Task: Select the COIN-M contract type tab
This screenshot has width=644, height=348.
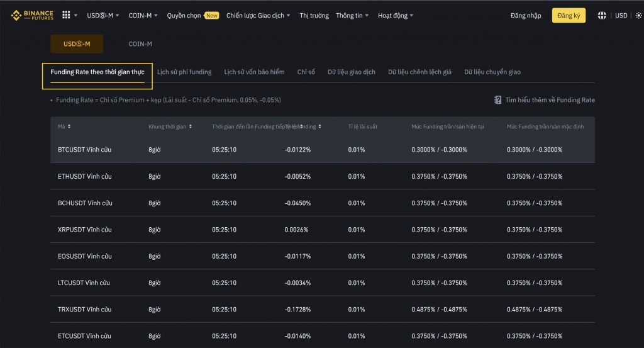Action: (x=140, y=44)
